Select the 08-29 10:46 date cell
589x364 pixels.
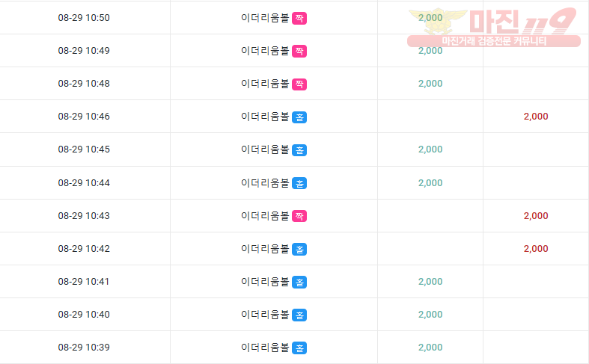[84, 117]
